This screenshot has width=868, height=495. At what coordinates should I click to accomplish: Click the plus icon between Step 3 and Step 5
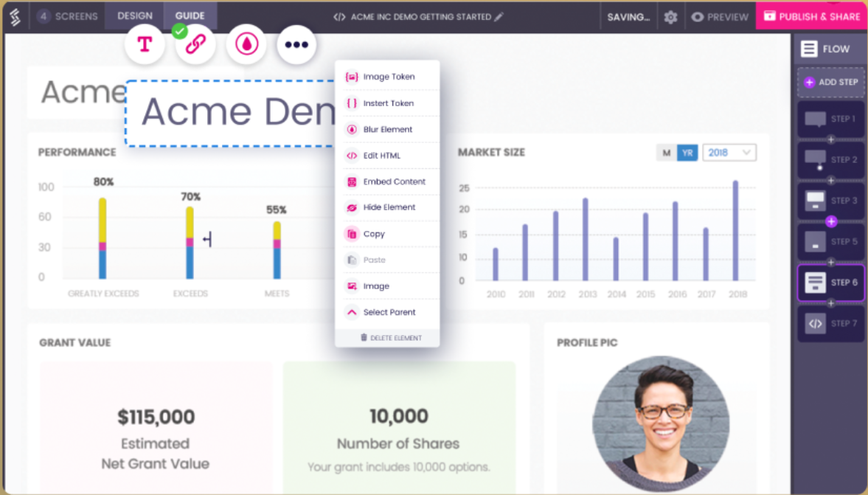[831, 221]
